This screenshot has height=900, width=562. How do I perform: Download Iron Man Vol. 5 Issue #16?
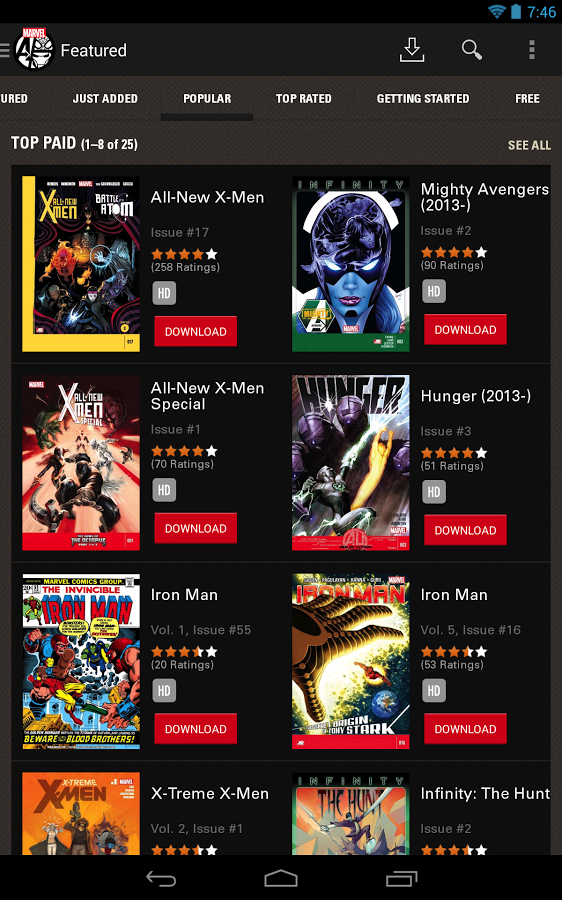(x=466, y=729)
